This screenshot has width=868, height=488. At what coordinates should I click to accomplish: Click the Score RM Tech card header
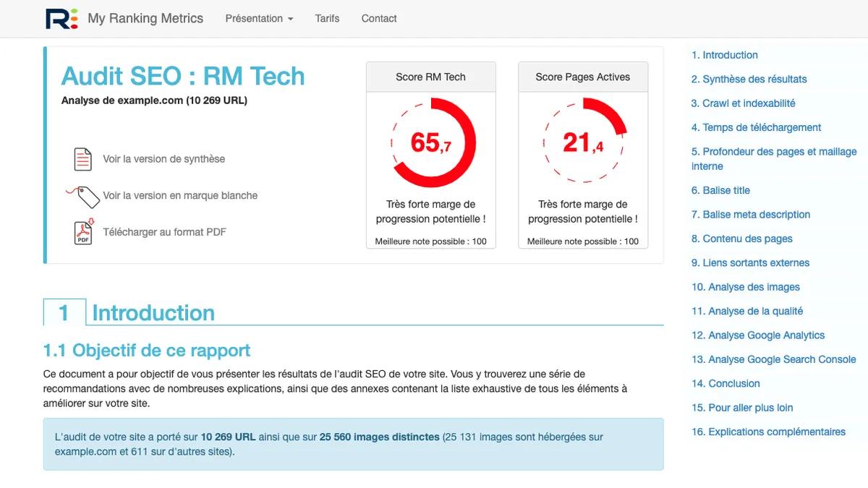(x=431, y=77)
